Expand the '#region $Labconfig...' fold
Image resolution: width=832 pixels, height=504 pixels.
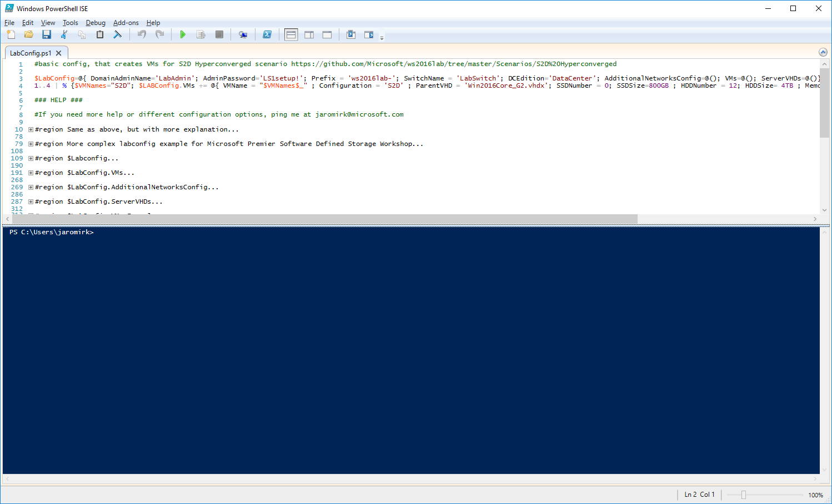pyautogui.click(x=31, y=158)
